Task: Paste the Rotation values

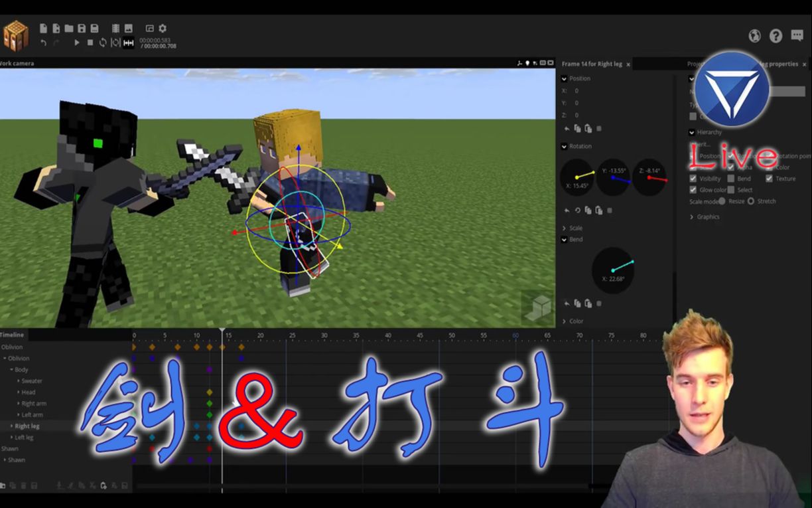Action: click(599, 211)
